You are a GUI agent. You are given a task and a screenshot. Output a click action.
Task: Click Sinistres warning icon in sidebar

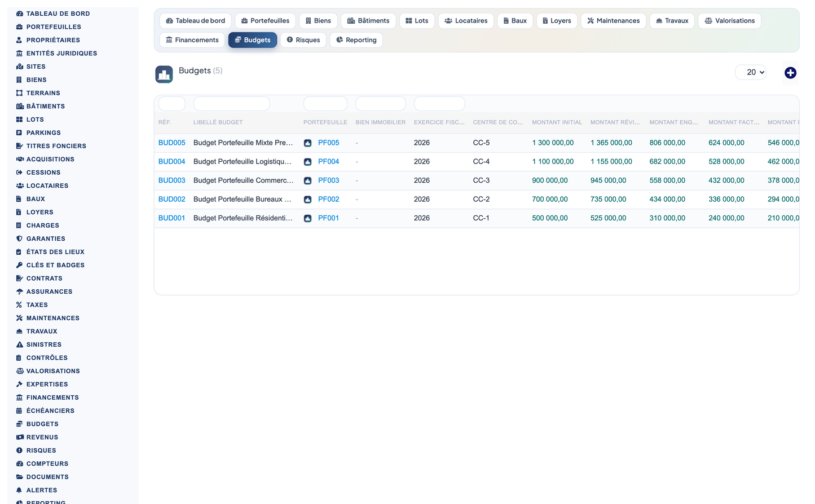[19, 344]
